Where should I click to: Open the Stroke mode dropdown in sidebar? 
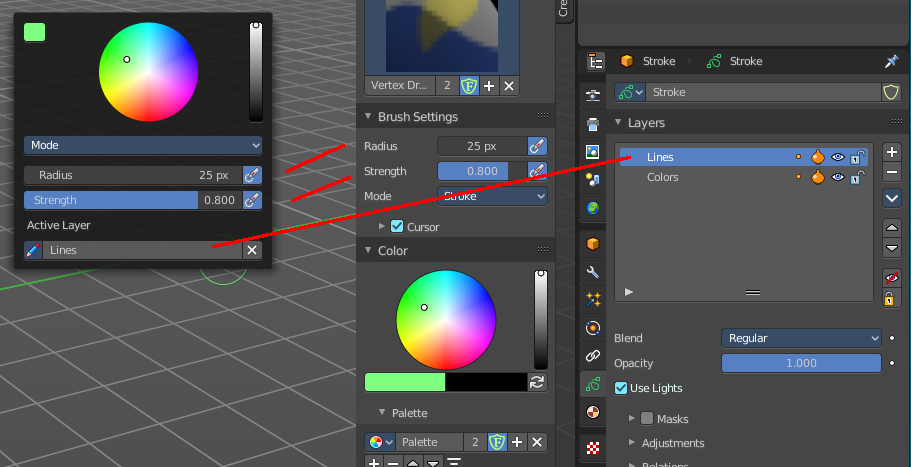(x=492, y=196)
